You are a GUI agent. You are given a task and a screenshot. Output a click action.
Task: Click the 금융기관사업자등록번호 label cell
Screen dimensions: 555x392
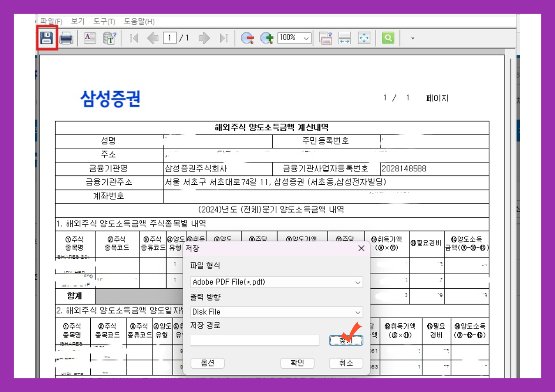(x=326, y=169)
